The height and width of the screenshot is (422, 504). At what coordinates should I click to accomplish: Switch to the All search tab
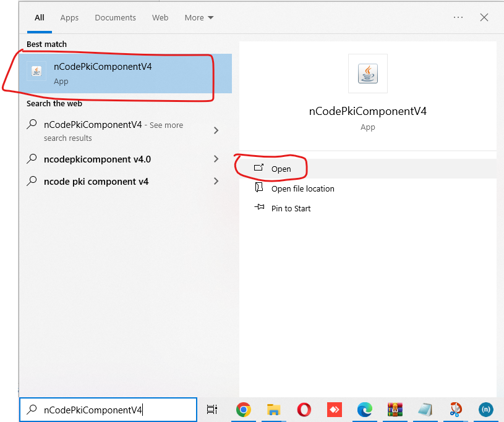[x=40, y=18]
